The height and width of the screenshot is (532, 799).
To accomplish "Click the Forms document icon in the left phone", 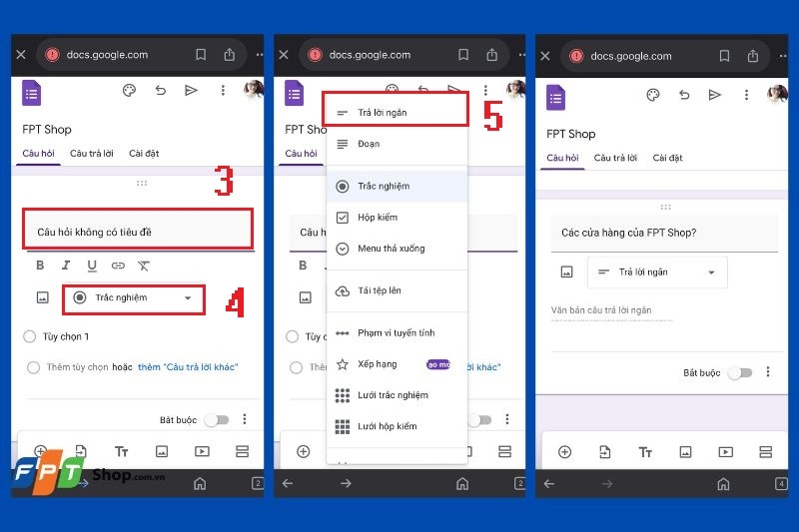I will [32, 93].
